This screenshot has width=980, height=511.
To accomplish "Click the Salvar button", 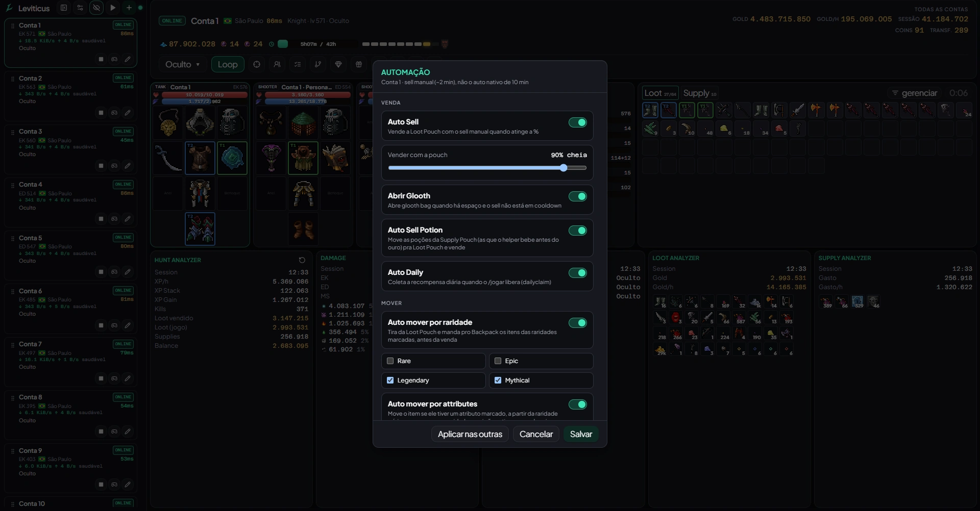I will coord(581,434).
